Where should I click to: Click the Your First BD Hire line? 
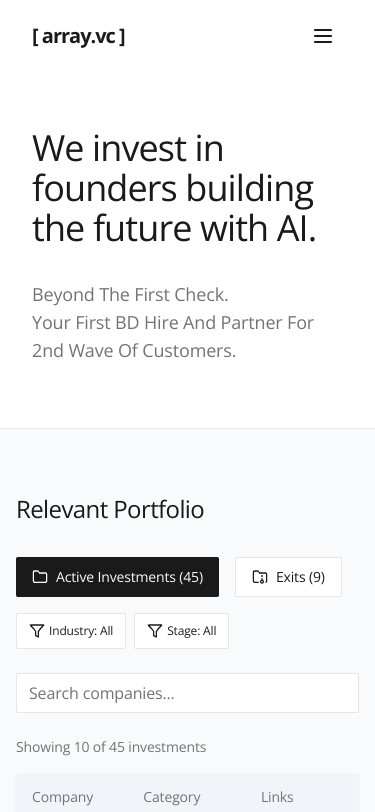tap(173, 323)
